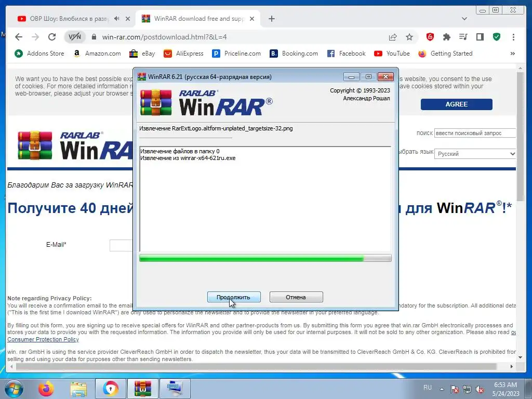532x399 pixels.
Task: Mute the YouTube tab speaker icon
Action: pyautogui.click(x=117, y=19)
